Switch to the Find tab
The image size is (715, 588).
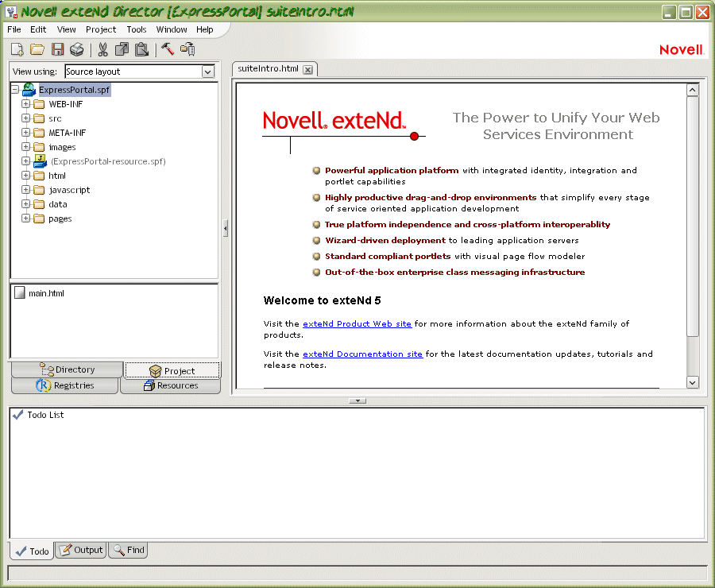coord(128,550)
